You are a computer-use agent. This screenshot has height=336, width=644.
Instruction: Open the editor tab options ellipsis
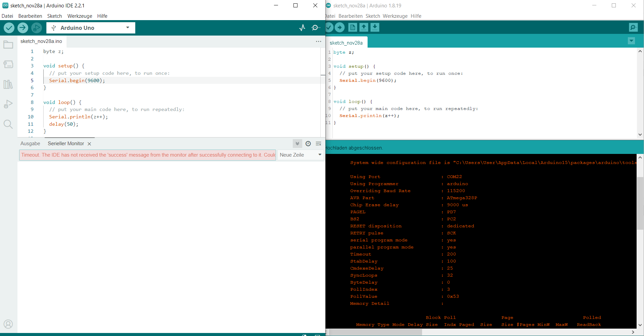[318, 41]
